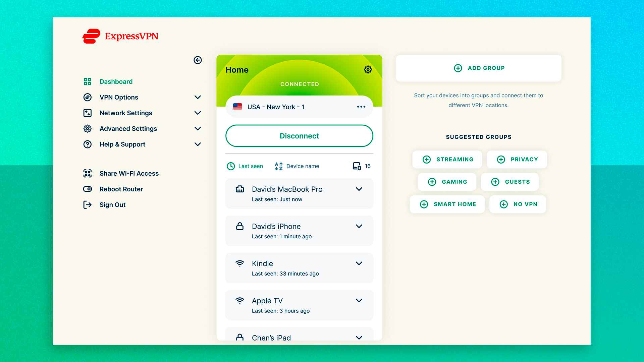Click the CONNECTED status label
Image resolution: width=644 pixels, height=362 pixels.
[x=300, y=84]
